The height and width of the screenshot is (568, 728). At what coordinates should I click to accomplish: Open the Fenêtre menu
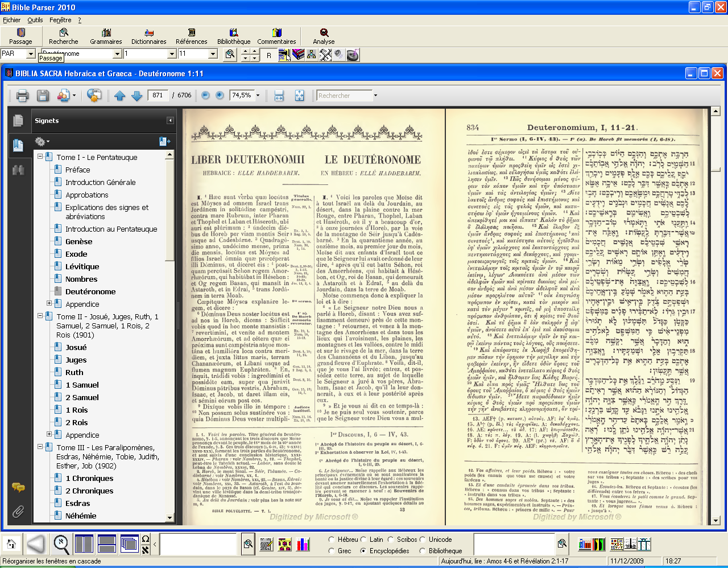pos(60,20)
